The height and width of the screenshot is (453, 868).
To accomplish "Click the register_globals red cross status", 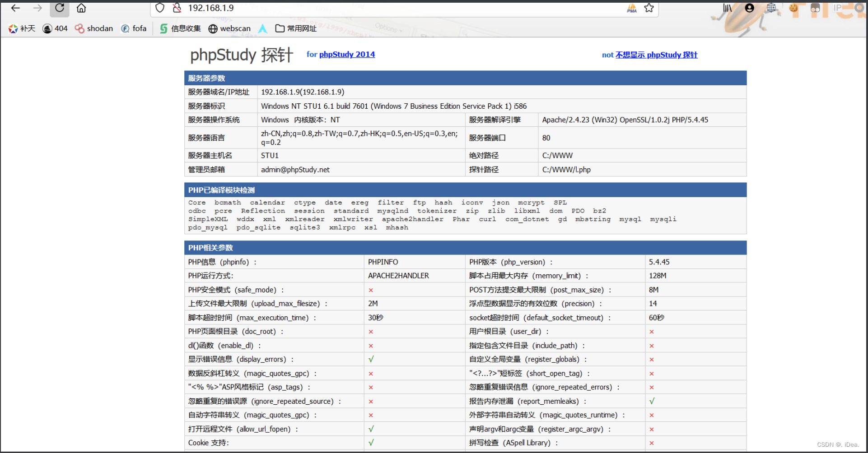I will click(x=652, y=360).
